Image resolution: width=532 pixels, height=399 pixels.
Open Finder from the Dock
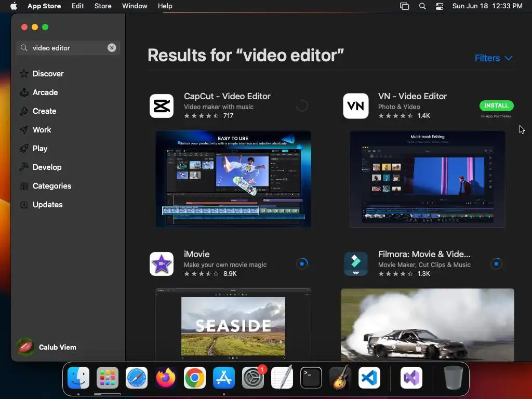click(x=78, y=378)
